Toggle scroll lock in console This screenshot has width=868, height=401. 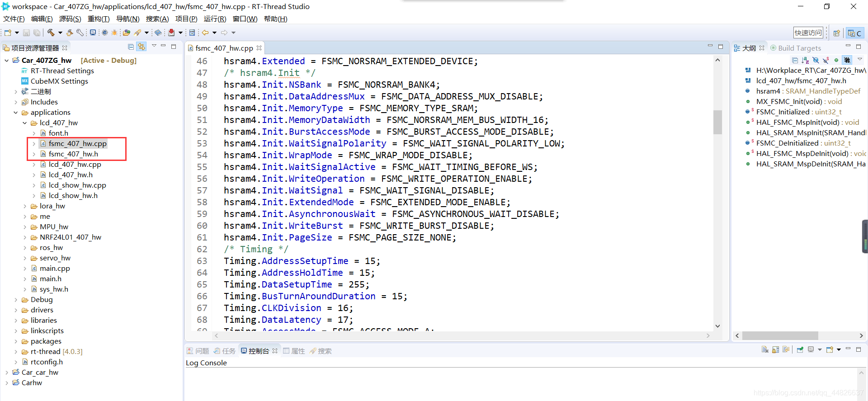coord(775,349)
